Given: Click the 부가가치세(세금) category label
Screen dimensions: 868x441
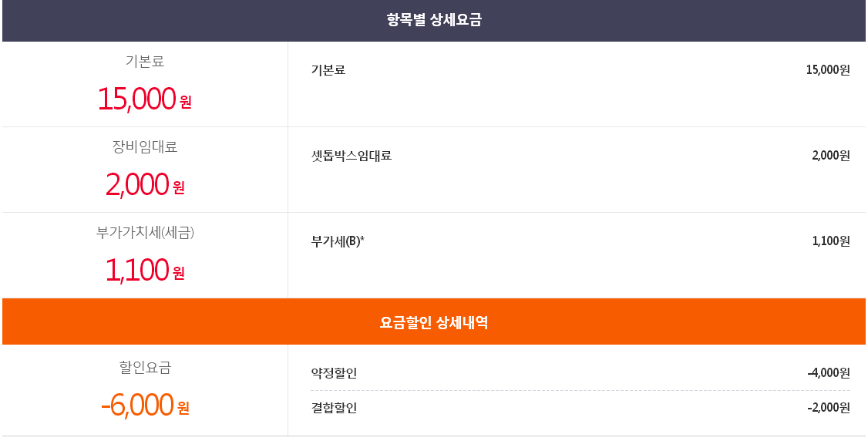Looking at the screenshot, I should pyautogui.click(x=145, y=232).
